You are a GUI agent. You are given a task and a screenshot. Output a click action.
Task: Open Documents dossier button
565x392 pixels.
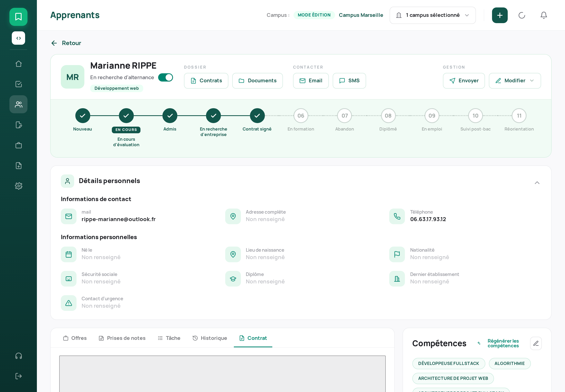tap(257, 81)
